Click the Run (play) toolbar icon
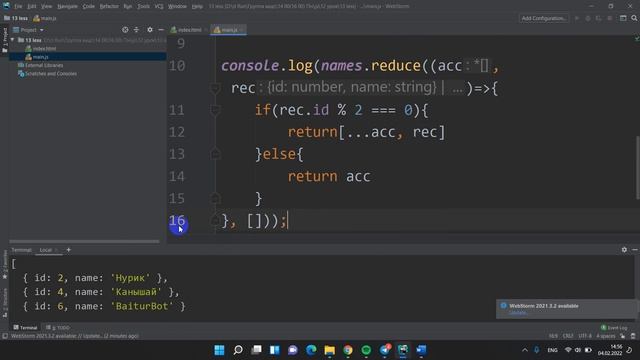The image size is (640, 360). (x=577, y=18)
